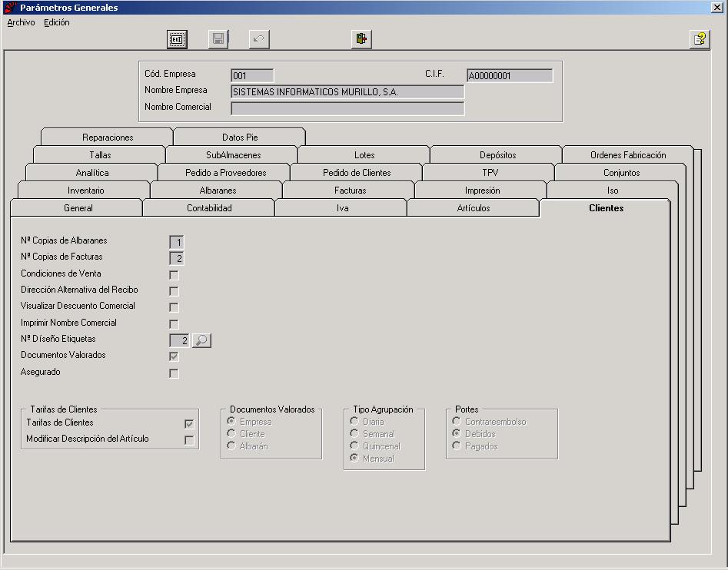Screen dimensions: 728x570
Task: Click the Nombre Comercial input field
Action: click(347, 108)
